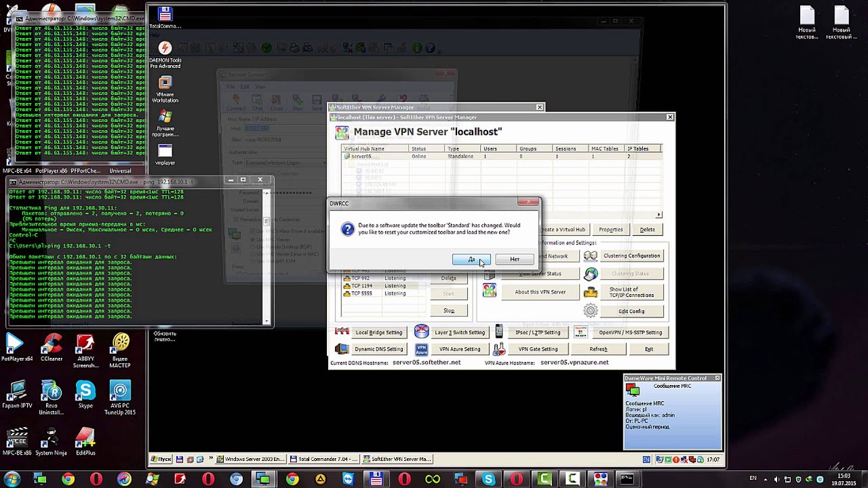Click Delete next to Properties
868x488 pixels.
(648, 230)
